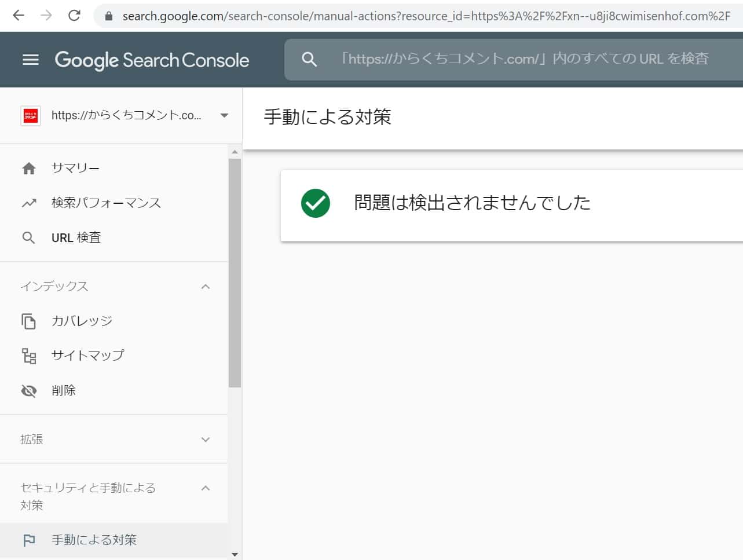
Task: Click the pages icon beside カバレッジ
Action: tap(28, 321)
